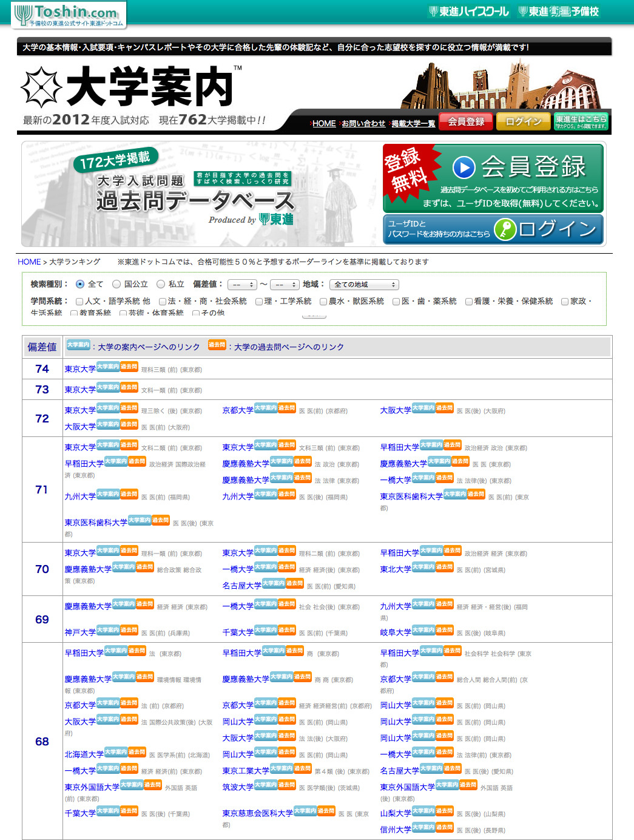Click the green 東進生はこちら header button
634x840 pixels.
tap(581, 121)
